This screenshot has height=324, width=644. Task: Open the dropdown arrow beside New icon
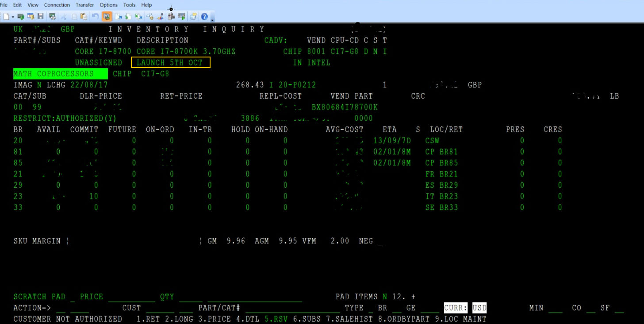13,17
